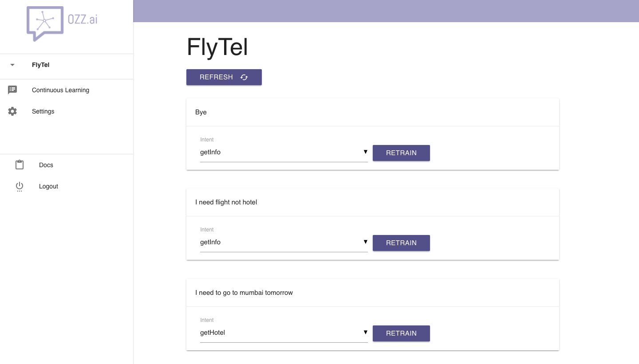639x364 pixels.
Task: Select the FlyTel project name in sidebar
Action: 41,65
